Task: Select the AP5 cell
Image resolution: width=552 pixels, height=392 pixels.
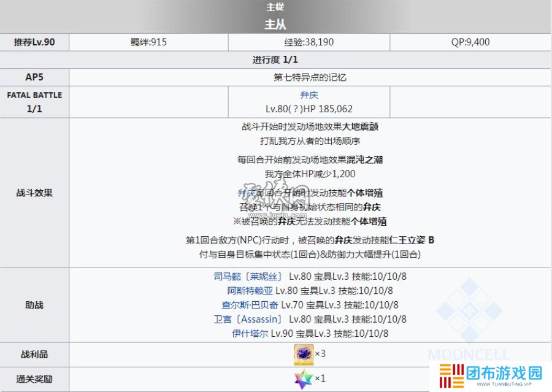Action: 34,77
